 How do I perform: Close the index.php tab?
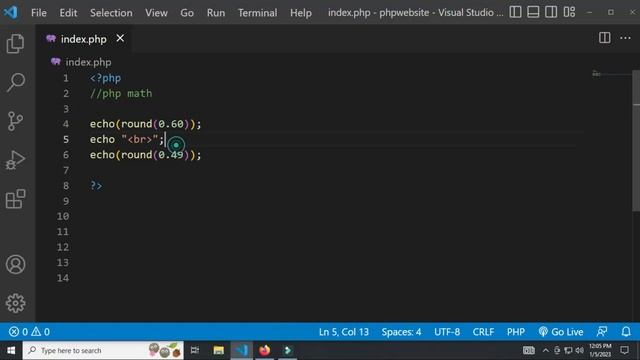[120, 38]
